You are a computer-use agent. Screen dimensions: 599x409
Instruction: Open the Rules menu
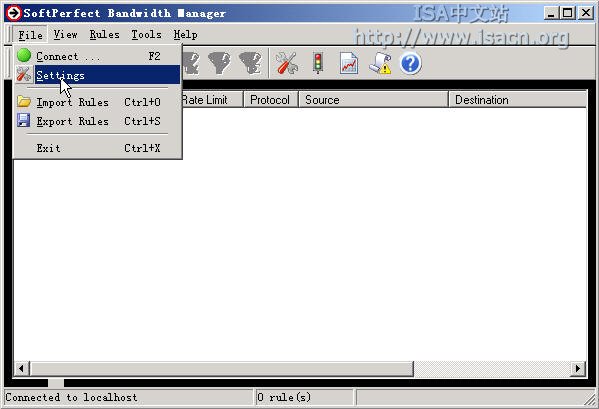(x=104, y=35)
